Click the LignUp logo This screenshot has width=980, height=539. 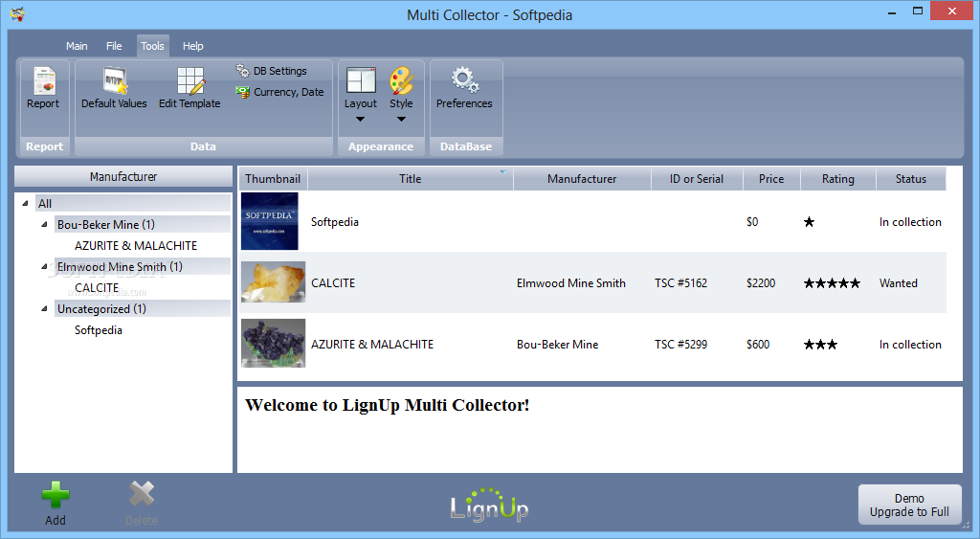(489, 505)
